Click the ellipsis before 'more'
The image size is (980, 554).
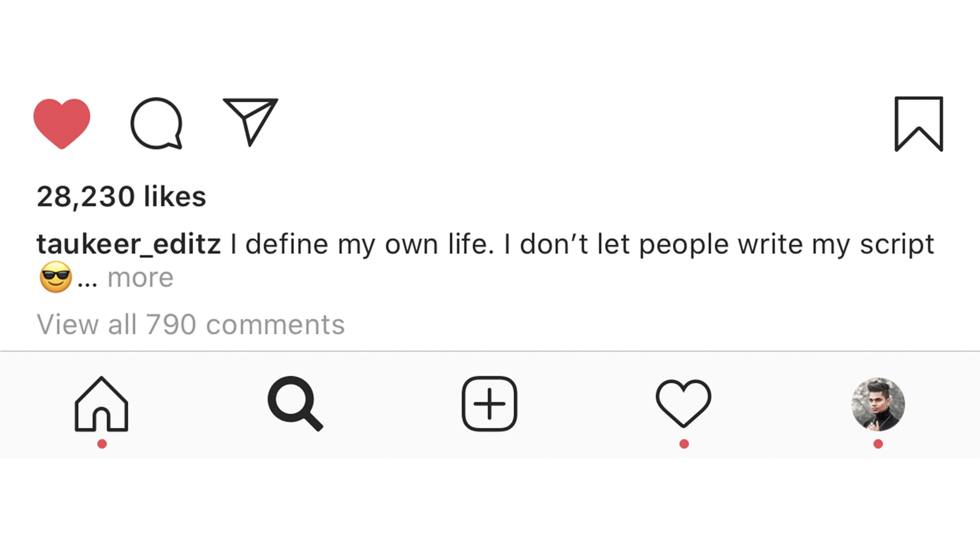click(x=88, y=284)
